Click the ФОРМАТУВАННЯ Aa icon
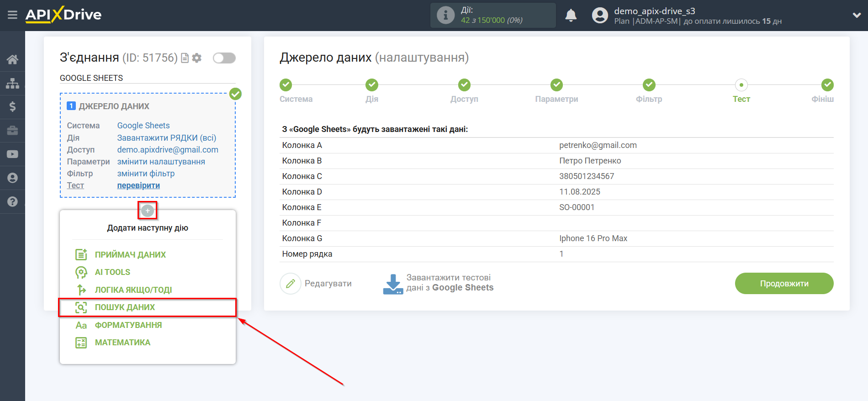This screenshot has width=868, height=401. tap(81, 325)
